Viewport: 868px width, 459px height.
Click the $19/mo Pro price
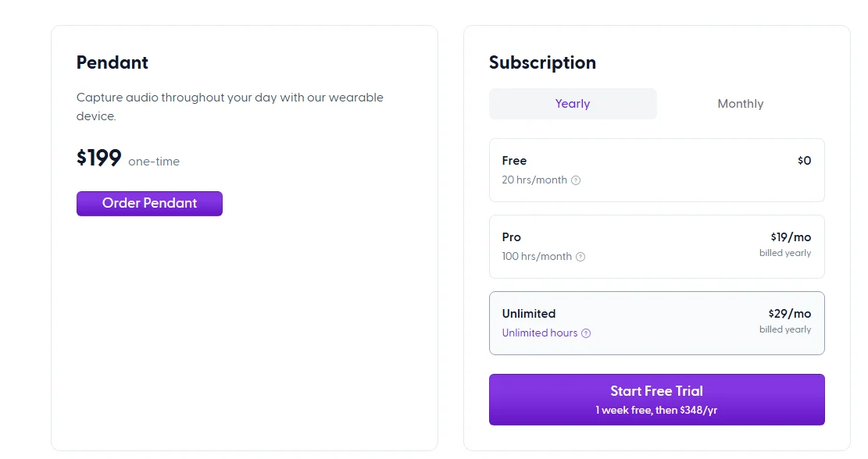point(790,237)
